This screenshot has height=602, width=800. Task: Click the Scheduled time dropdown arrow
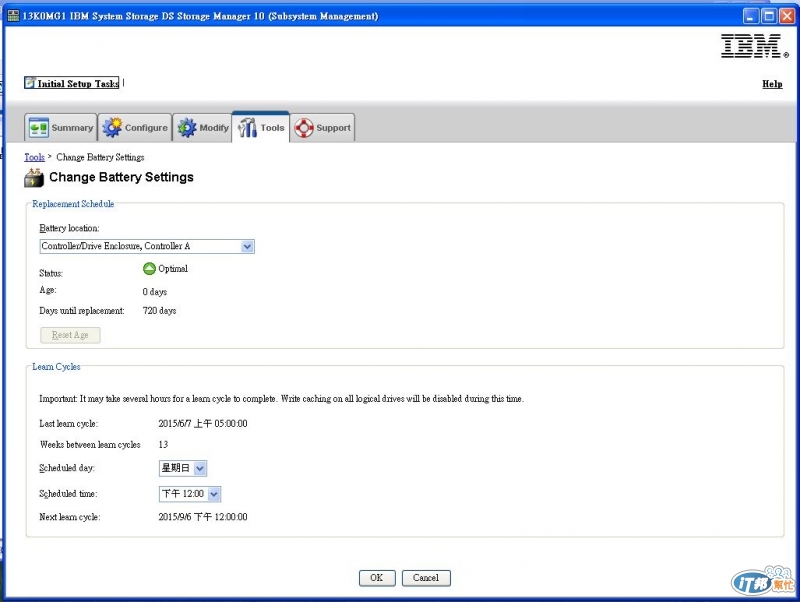(214, 494)
